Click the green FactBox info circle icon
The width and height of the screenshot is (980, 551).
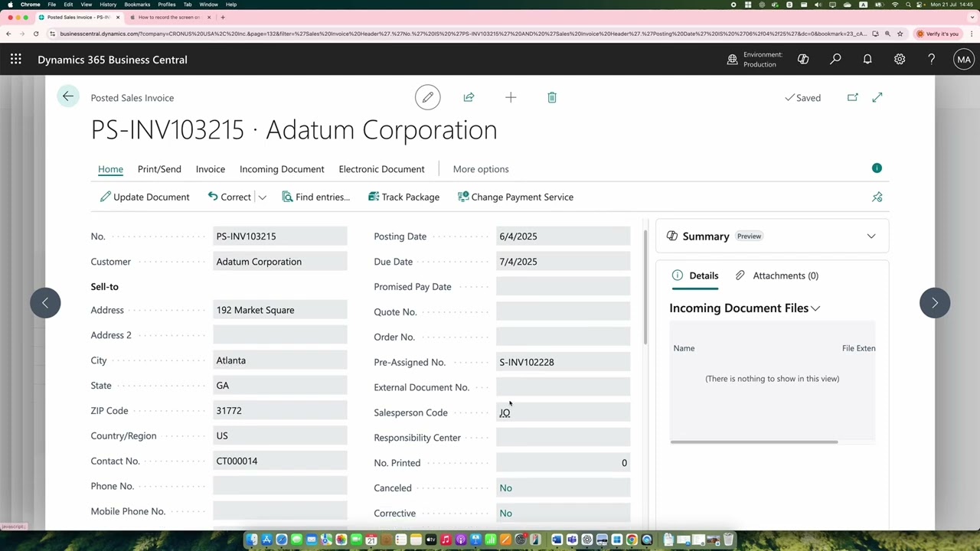(877, 168)
